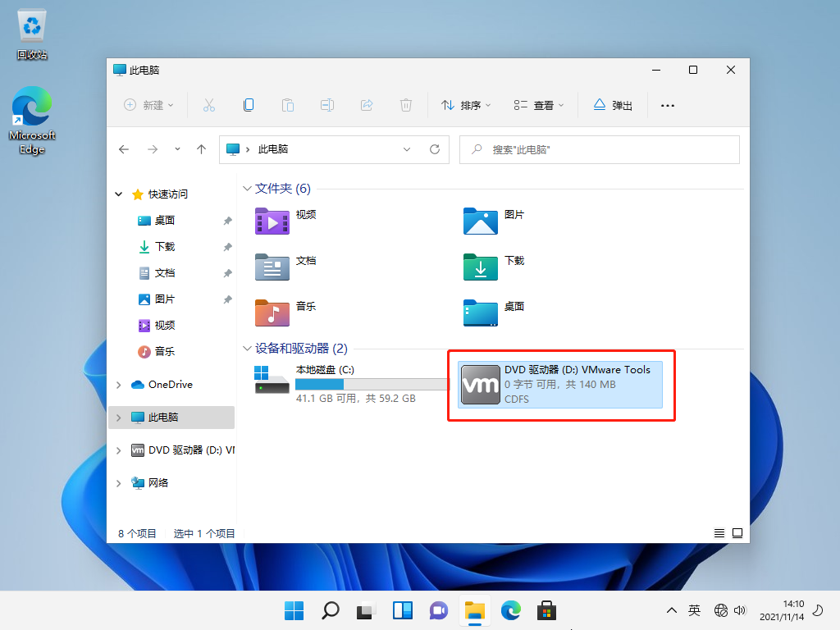The width and height of the screenshot is (840, 630).
Task: Open Microsoft Store from taskbar
Action: pyautogui.click(x=546, y=610)
